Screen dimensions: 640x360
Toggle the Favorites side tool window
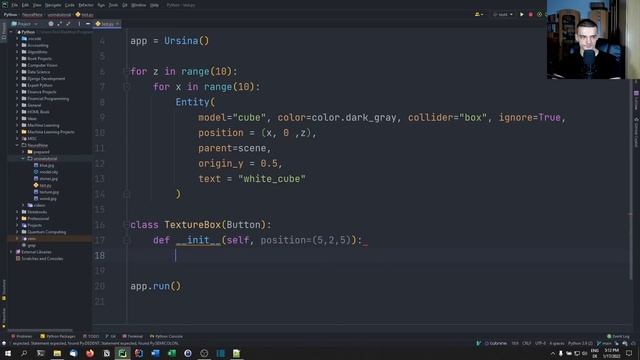pos(4,318)
